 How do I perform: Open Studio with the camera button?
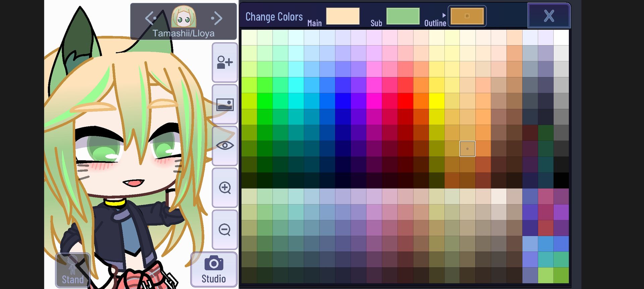pyautogui.click(x=214, y=270)
